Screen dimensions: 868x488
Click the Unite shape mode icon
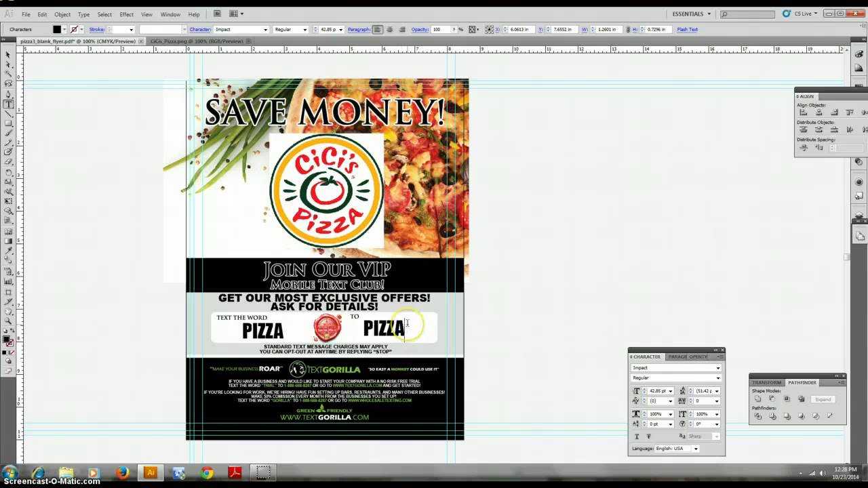click(757, 399)
